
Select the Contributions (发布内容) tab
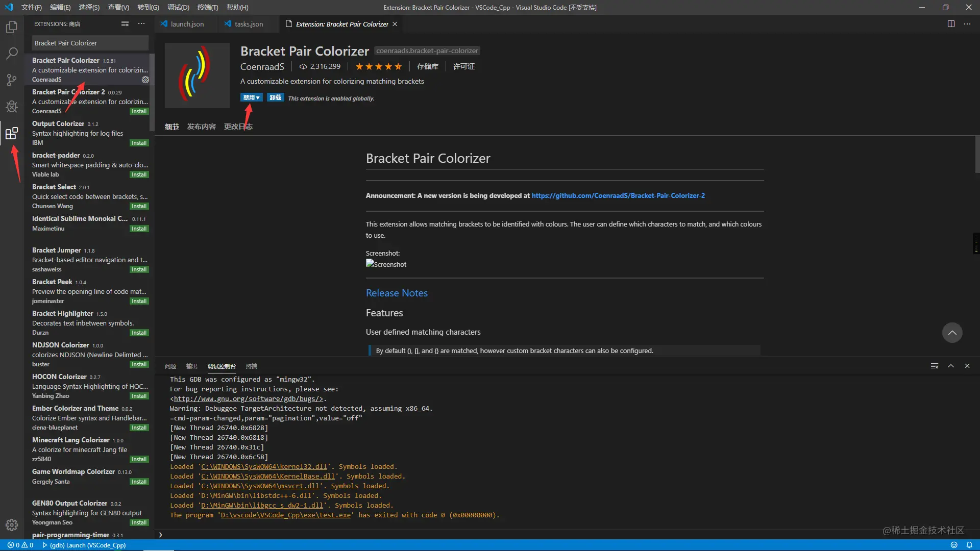coord(202,127)
